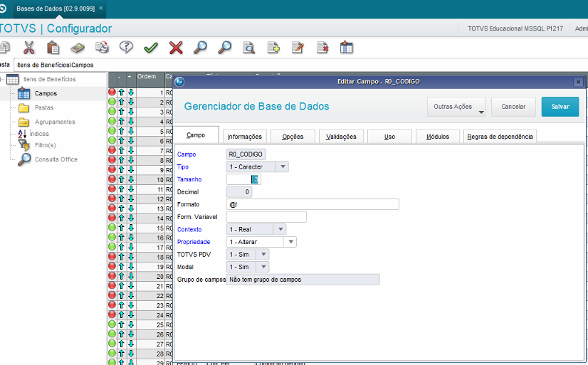Click red status circle on row 1
The image size is (588, 365).
point(112,92)
